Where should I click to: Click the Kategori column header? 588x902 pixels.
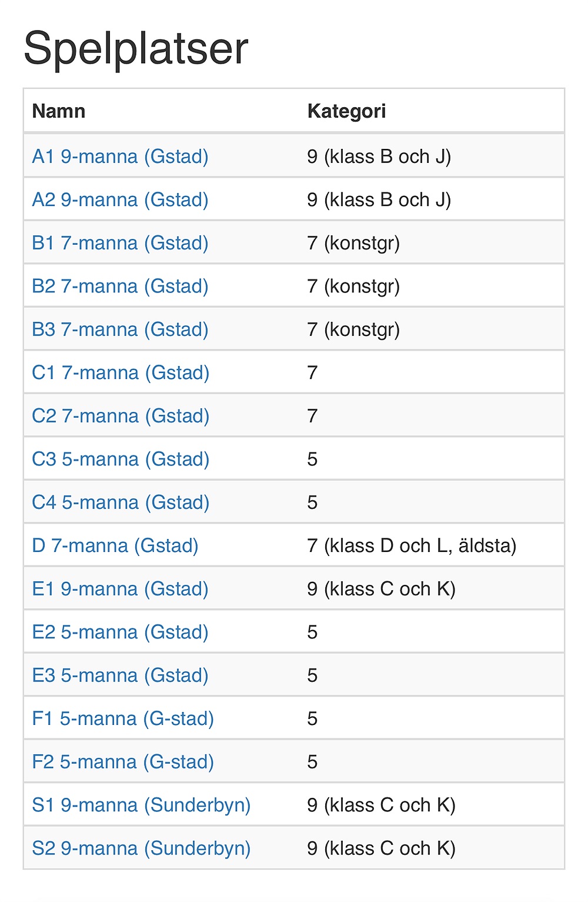point(346,111)
